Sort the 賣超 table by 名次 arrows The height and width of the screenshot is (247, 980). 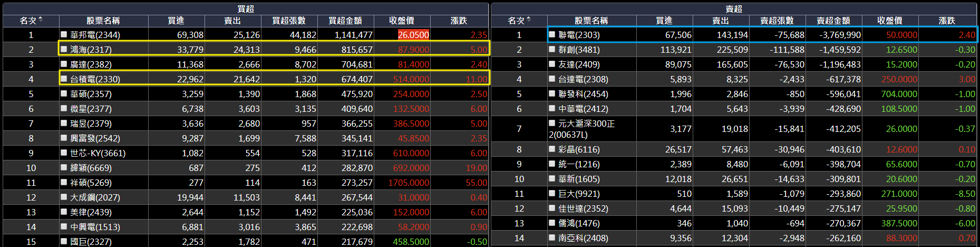click(529, 20)
